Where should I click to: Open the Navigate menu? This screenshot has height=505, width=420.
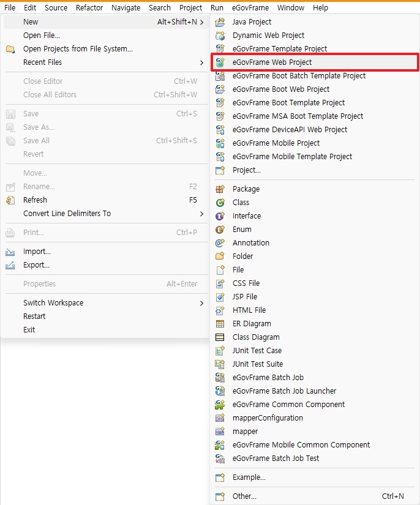(x=126, y=8)
